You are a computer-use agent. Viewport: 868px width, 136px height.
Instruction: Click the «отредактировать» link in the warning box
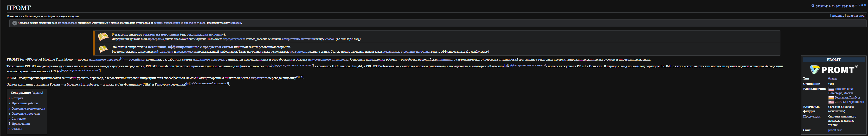(x=234, y=39)
